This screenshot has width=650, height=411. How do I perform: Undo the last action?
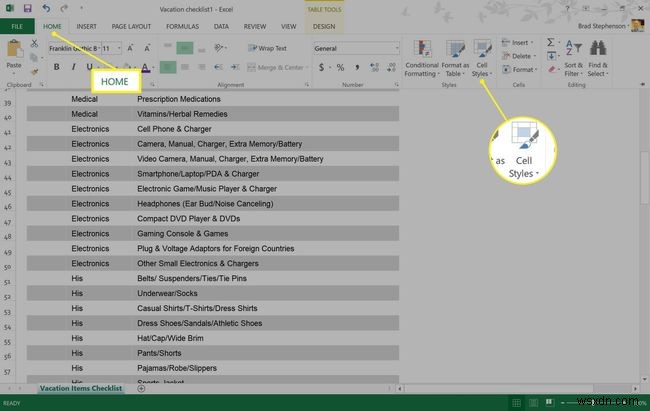[x=46, y=8]
